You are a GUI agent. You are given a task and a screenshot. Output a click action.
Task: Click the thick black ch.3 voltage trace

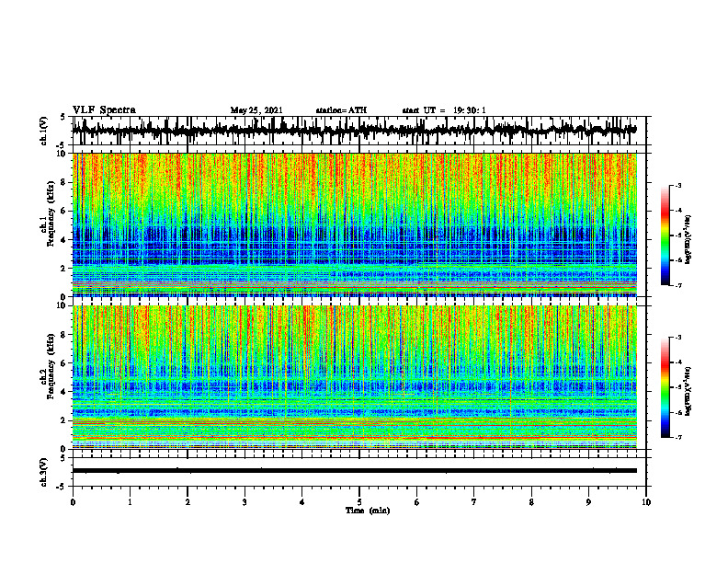(x=355, y=471)
